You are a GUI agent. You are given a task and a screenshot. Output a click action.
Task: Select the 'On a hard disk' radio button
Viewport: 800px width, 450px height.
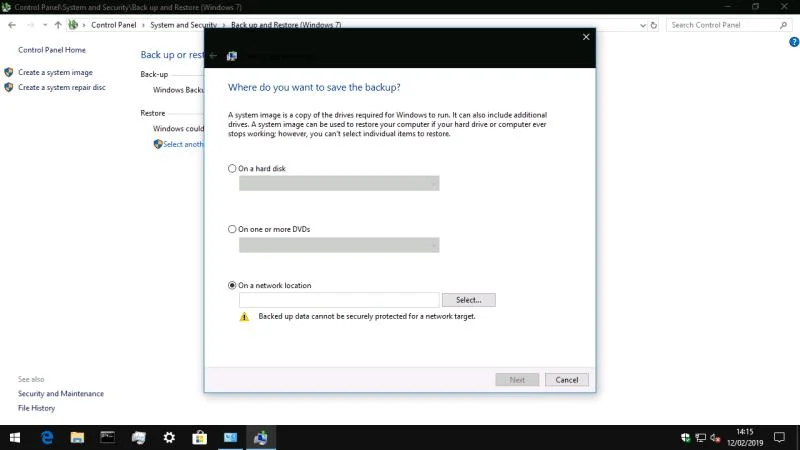(x=232, y=168)
